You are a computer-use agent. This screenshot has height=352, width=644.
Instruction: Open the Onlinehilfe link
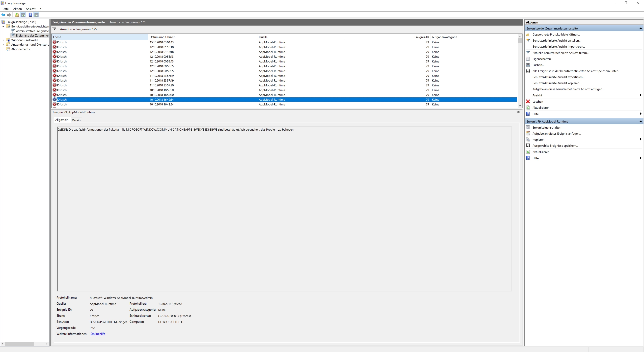coord(98,334)
